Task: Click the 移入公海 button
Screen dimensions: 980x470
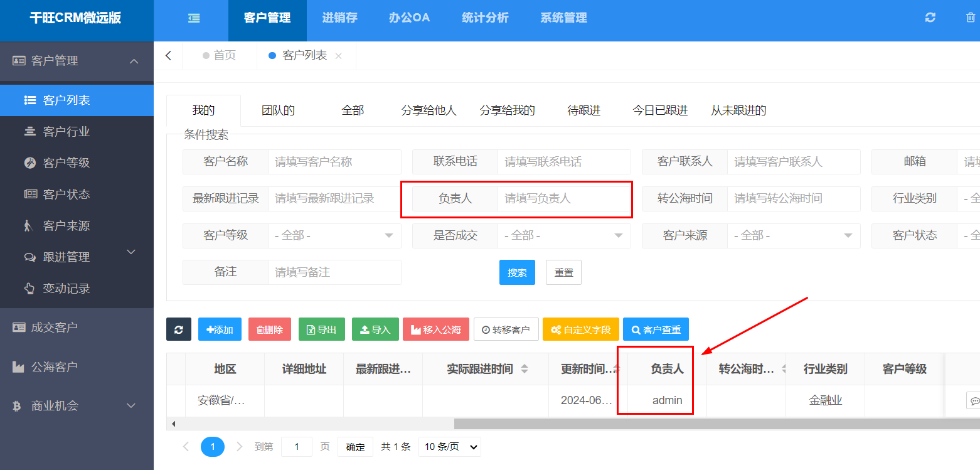Action: tap(436, 329)
